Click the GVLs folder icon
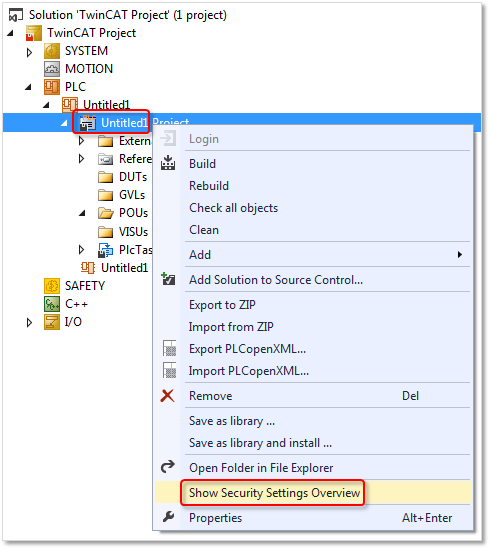Viewport: 490px width, 550px height. coord(106,195)
